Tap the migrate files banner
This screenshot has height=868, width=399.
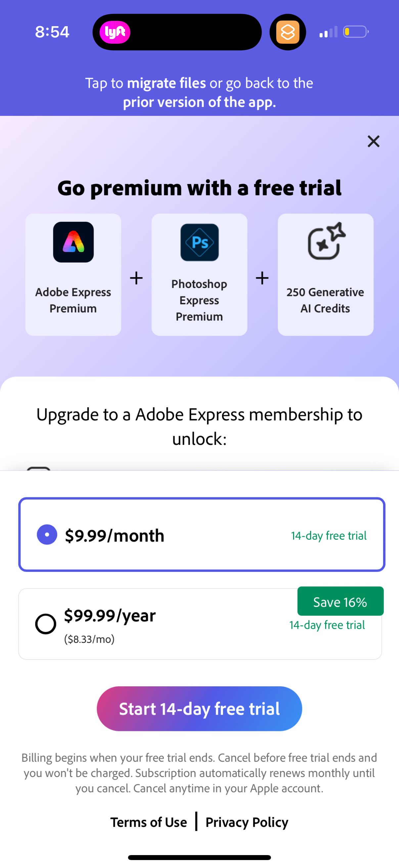(x=199, y=92)
